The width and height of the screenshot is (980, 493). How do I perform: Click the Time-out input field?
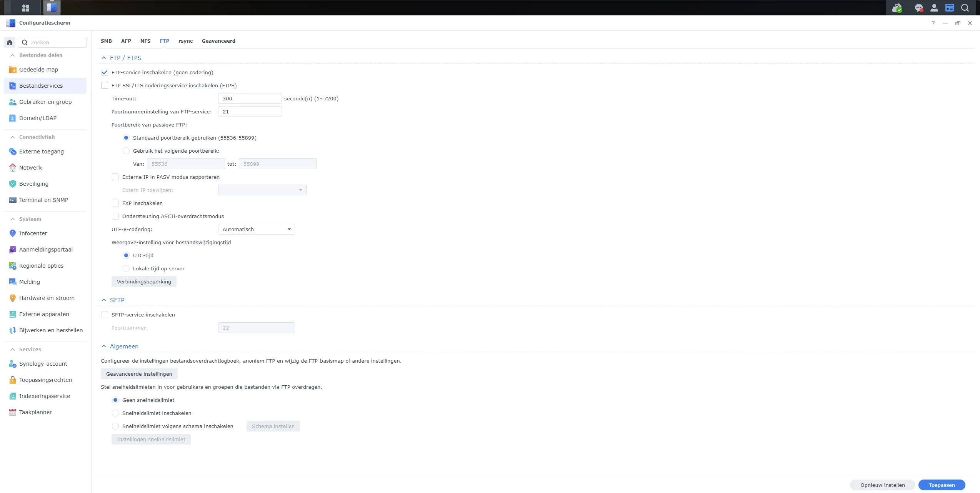click(x=250, y=98)
